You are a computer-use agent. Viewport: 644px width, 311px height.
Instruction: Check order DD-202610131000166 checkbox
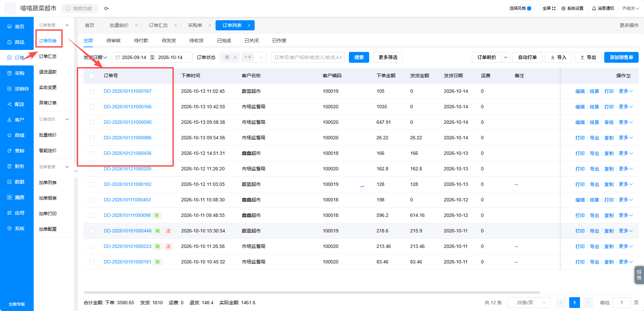click(92, 107)
